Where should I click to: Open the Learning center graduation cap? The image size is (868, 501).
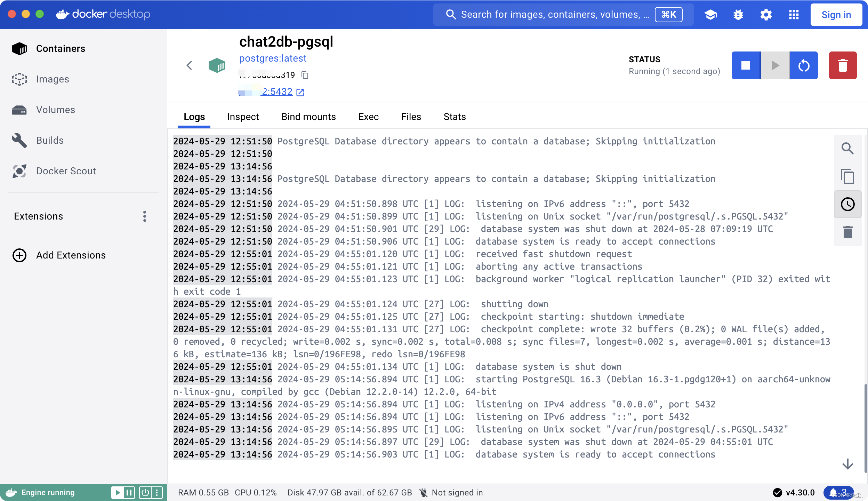pos(710,15)
